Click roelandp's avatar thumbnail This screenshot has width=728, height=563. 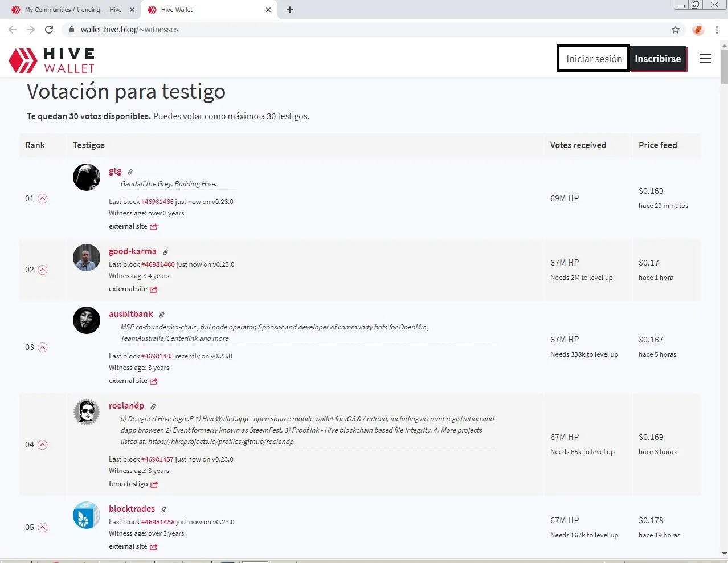87,412
